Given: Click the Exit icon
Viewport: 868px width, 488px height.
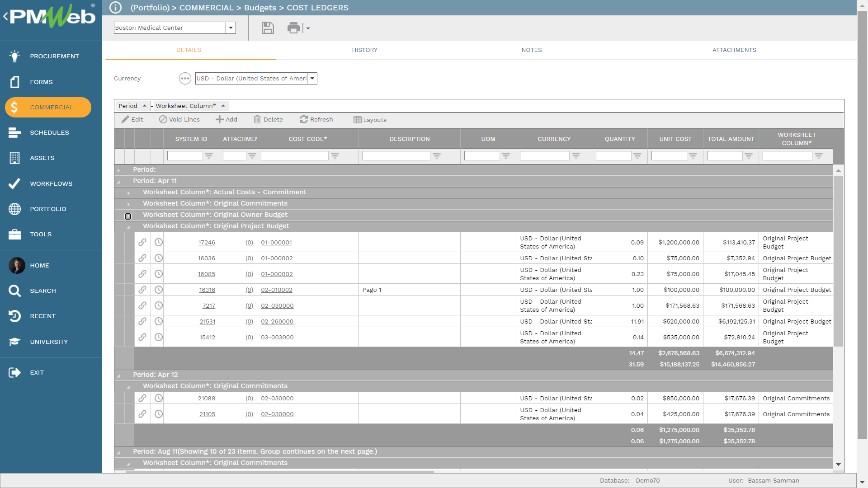Looking at the screenshot, I should click(14, 372).
